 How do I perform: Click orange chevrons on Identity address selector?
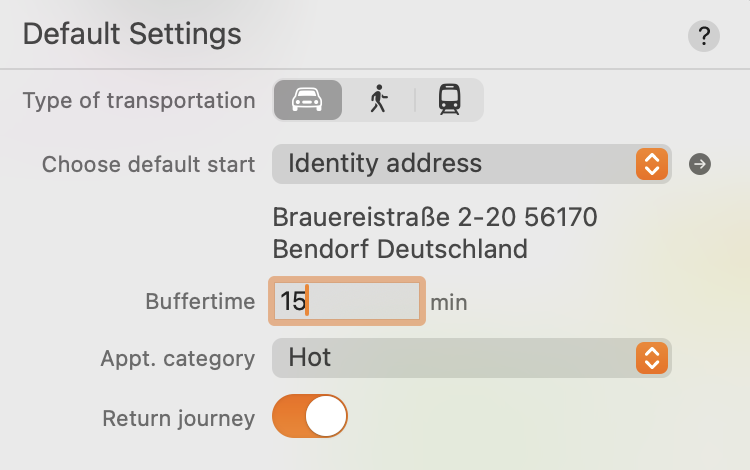652,164
